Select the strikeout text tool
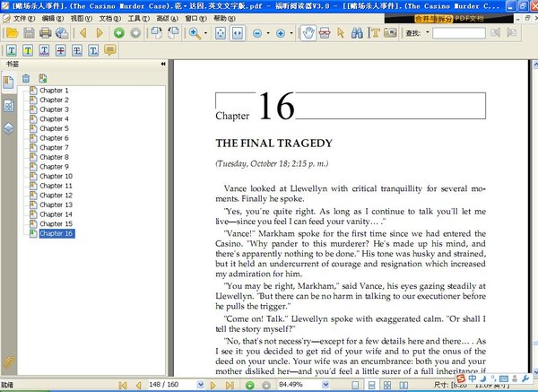The image size is (538, 392). (61, 50)
